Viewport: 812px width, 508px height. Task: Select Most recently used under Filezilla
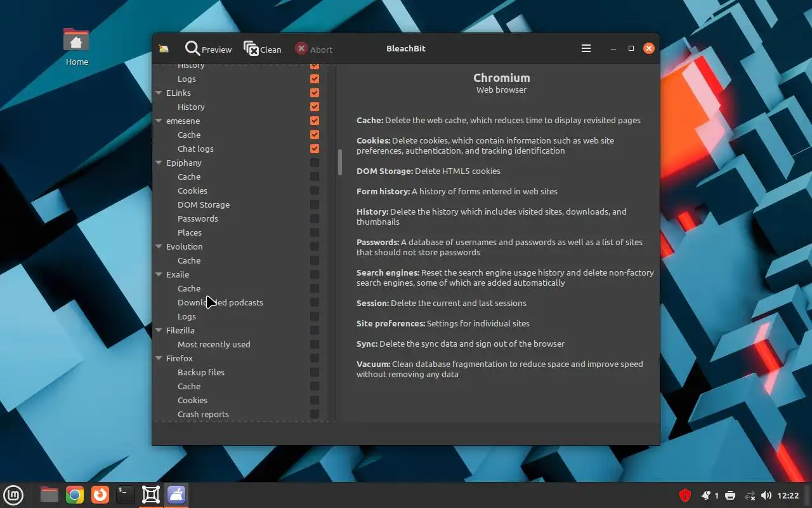click(x=214, y=344)
